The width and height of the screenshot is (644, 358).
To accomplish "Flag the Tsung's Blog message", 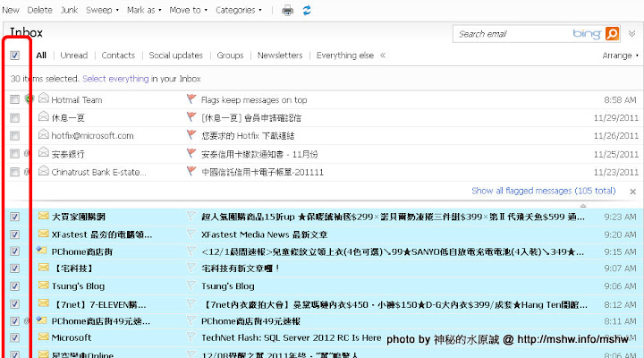I will (191, 286).
